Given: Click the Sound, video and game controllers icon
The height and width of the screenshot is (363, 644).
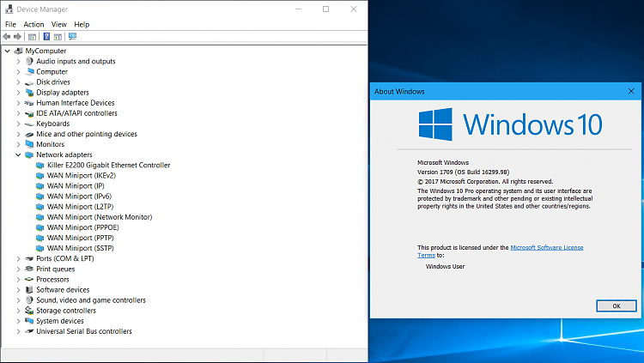Looking at the screenshot, I should coord(29,300).
